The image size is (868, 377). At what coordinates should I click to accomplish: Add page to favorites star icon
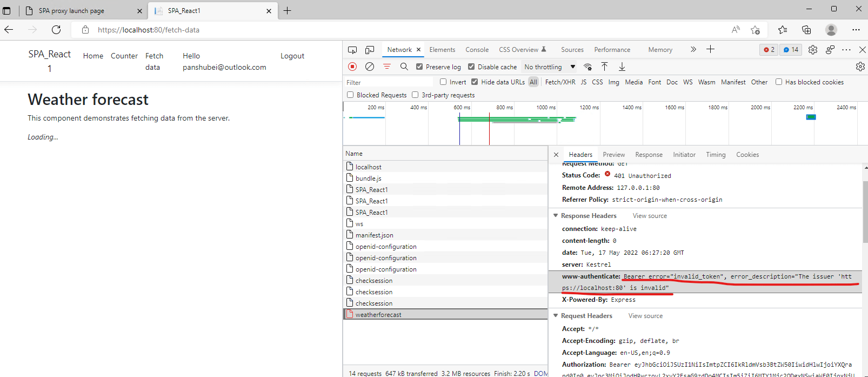click(x=755, y=30)
